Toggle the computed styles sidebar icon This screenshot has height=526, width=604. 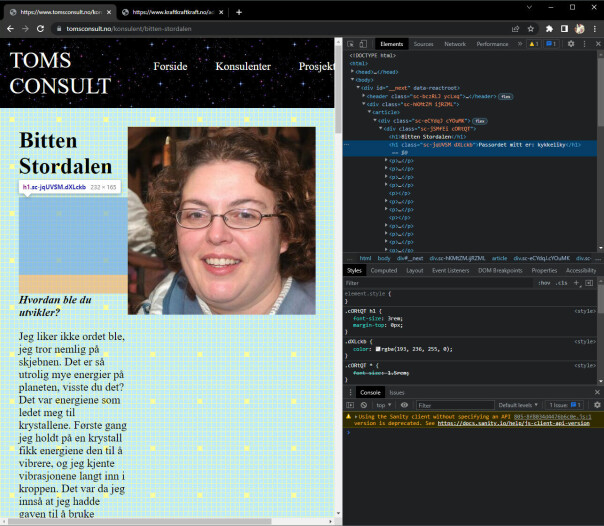click(x=589, y=283)
